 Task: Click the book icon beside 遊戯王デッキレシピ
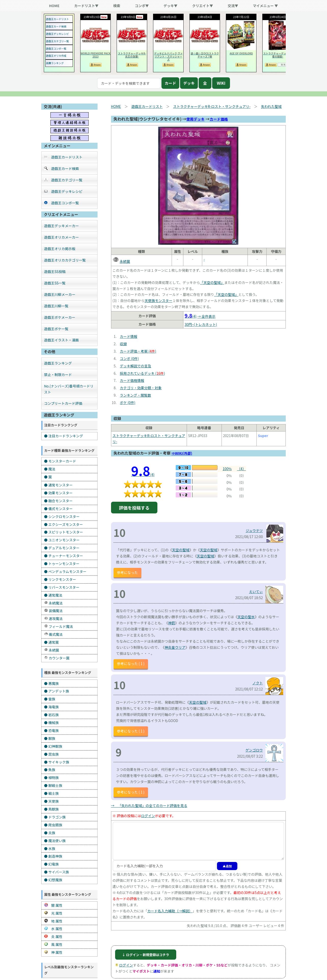tap(46, 191)
